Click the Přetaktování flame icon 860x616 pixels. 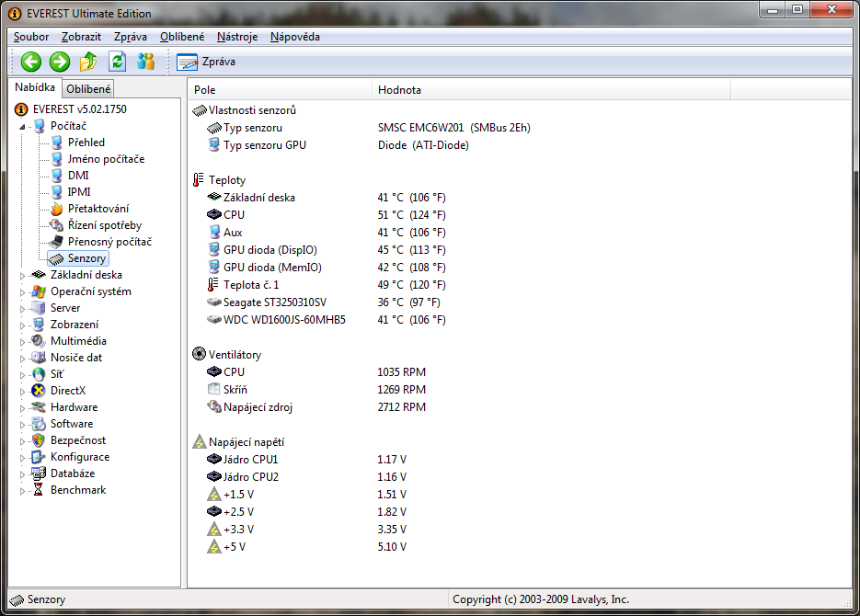tap(56, 209)
